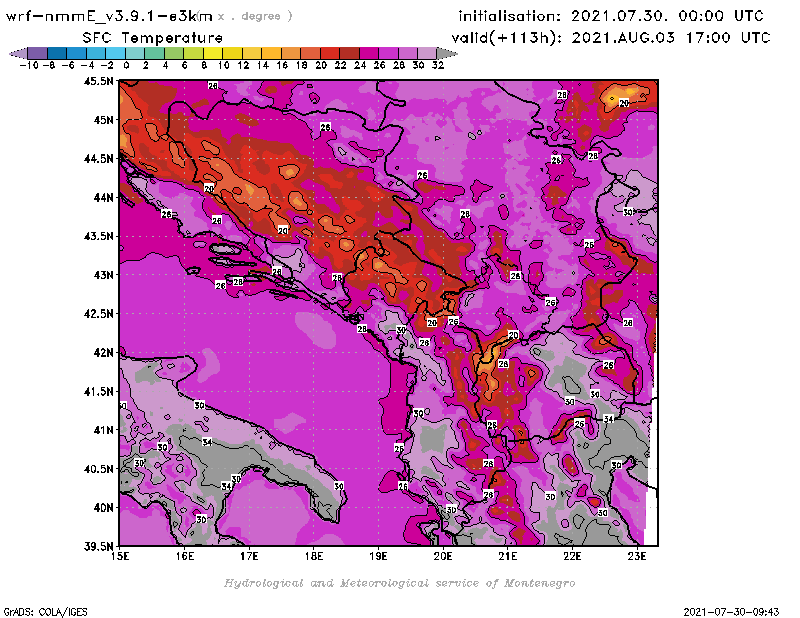Click the '43.5N' latitude axis label

pos(98,236)
